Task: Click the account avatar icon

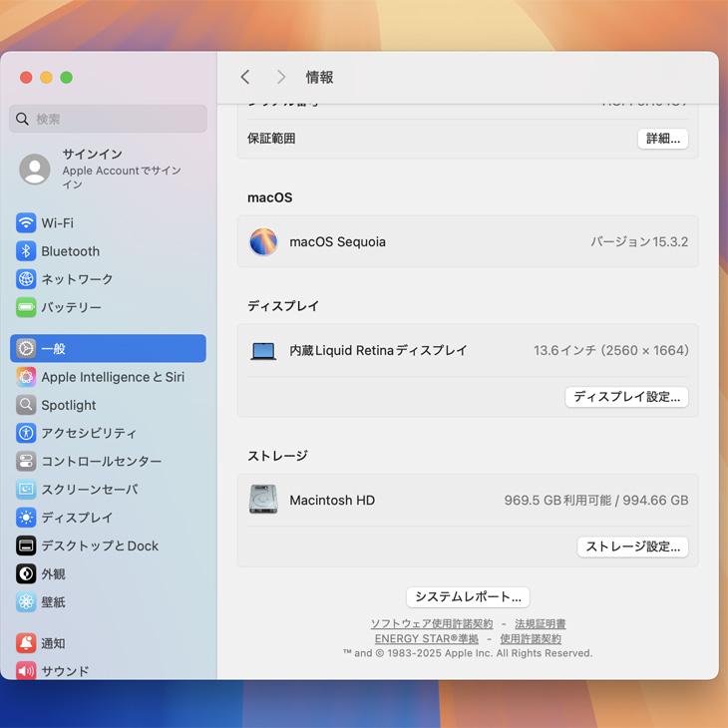Action: (35, 169)
